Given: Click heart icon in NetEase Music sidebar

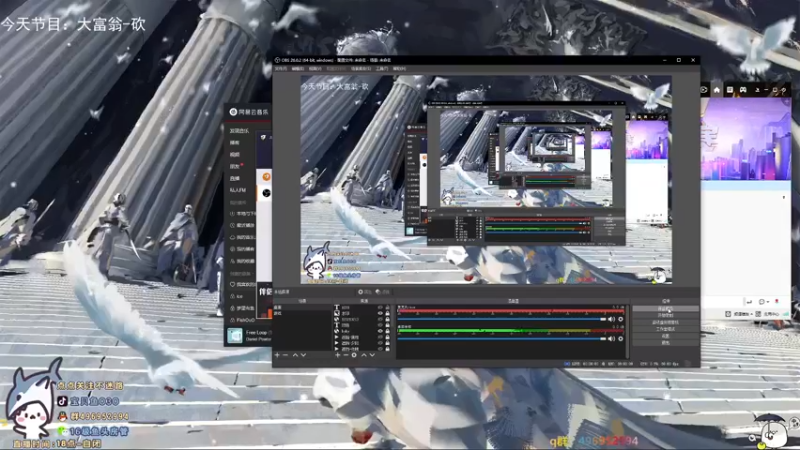Looking at the screenshot, I should 233,284.
